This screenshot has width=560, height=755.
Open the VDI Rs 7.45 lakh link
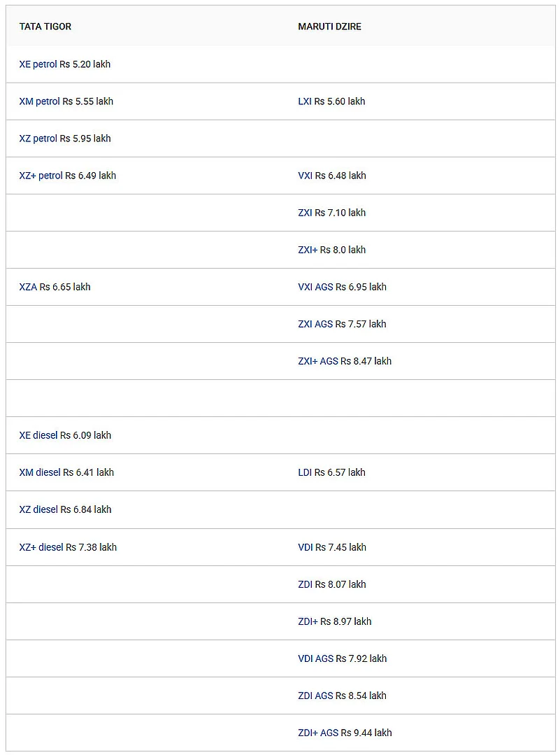click(306, 547)
